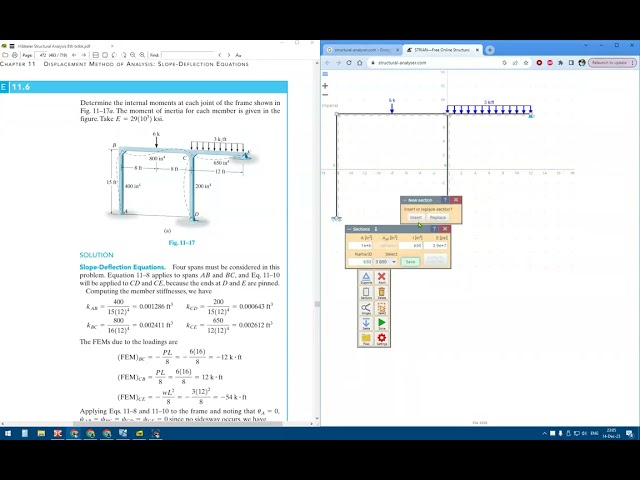Image resolution: width=640 pixels, height=480 pixels.
Task: Click the PDF vertical scrollbar thumb
Action: click(317, 304)
